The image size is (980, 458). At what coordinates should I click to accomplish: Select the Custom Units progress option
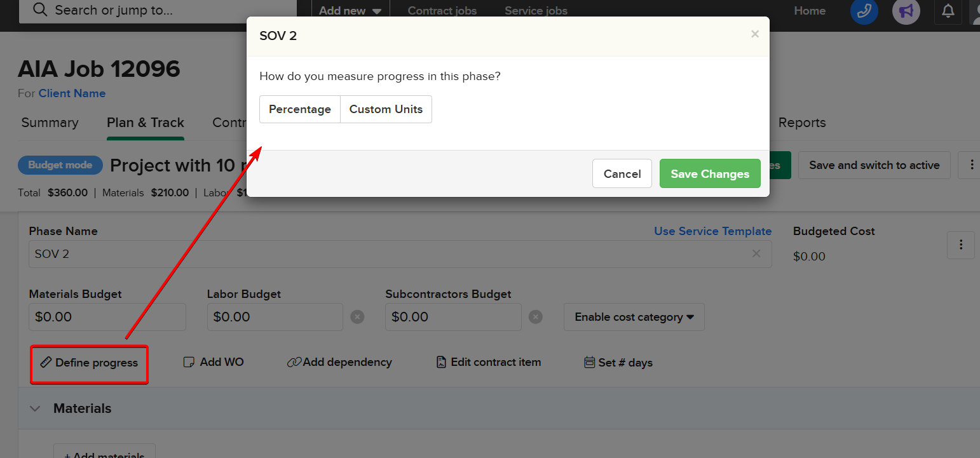386,109
